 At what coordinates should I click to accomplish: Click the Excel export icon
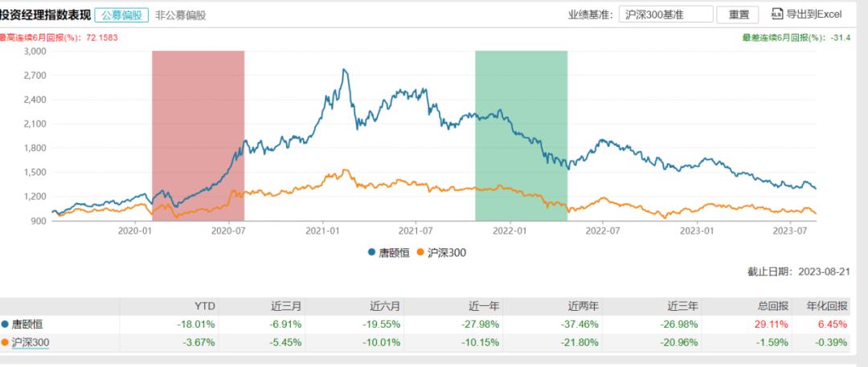[x=776, y=14]
